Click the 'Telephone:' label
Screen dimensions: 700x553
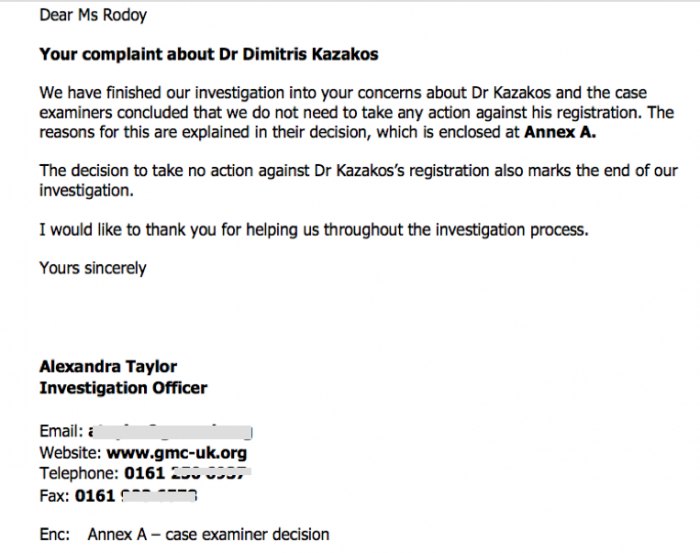tap(79, 473)
